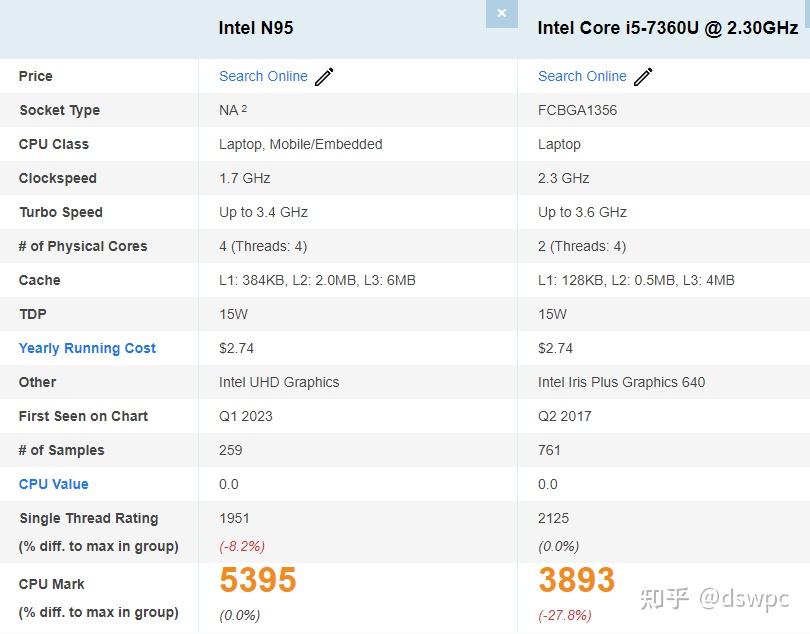Viewport: 810px width, 634px height.
Task: Open the Search Online link for i5-7360U
Action: [x=582, y=76]
